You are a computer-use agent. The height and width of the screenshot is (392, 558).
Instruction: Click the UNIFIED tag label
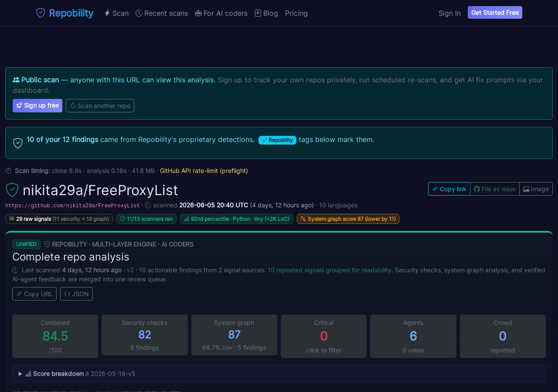(x=26, y=244)
